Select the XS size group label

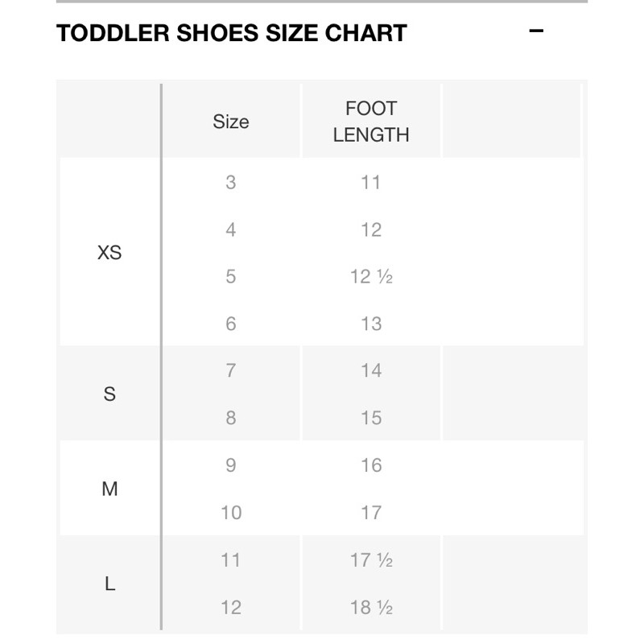point(109,253)
